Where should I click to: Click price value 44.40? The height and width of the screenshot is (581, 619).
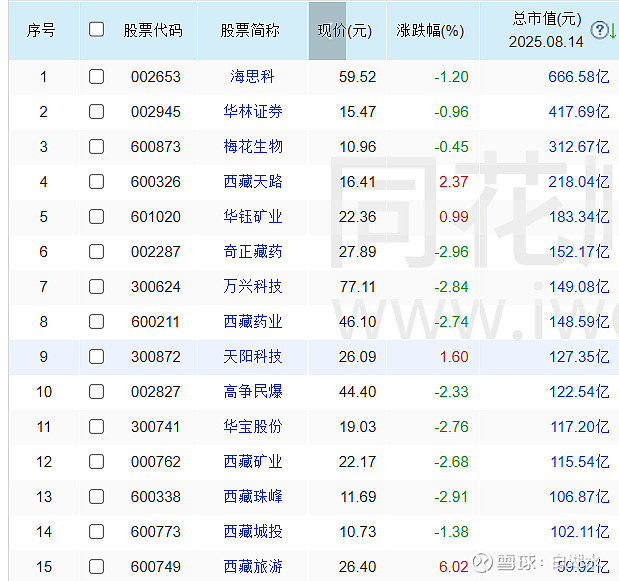tap(357, 392)
